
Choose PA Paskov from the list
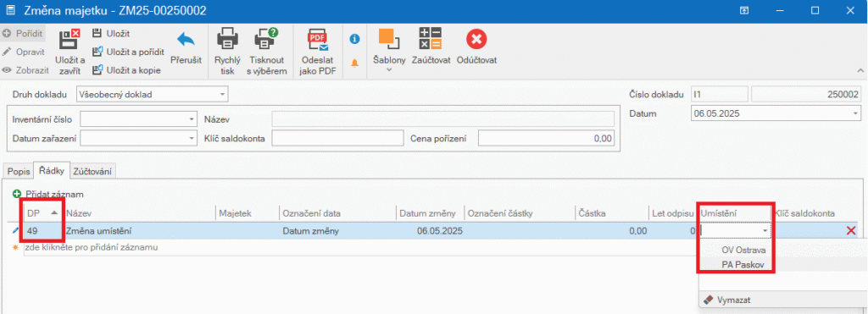tap(743, 265)
